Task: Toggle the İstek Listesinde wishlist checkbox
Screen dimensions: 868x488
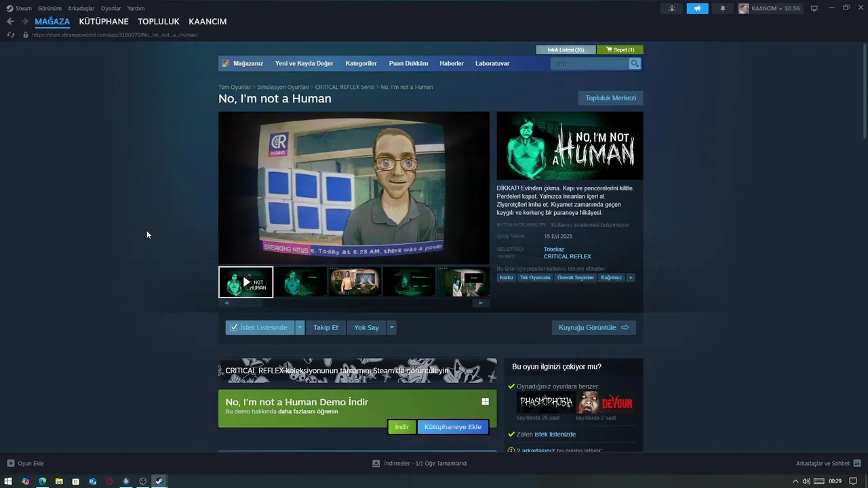Action: click(x=234, y=327)
